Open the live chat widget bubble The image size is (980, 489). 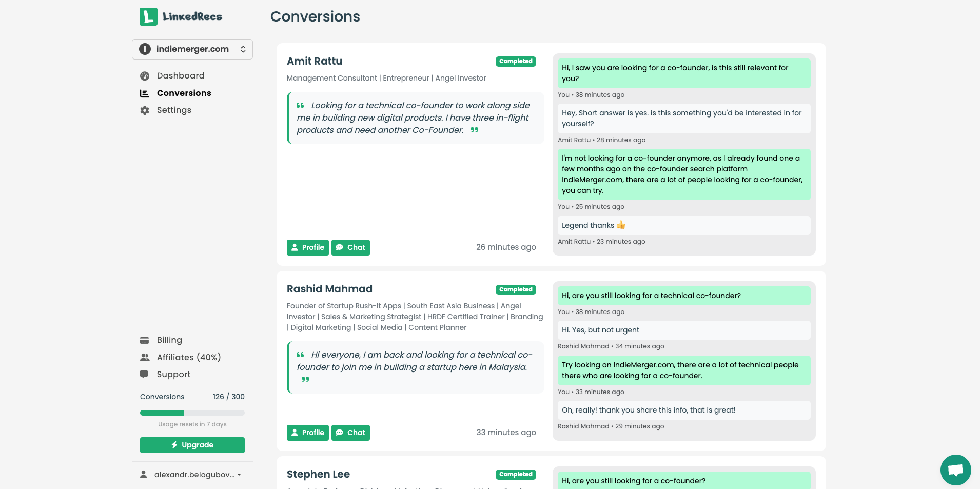coord(955,470)
